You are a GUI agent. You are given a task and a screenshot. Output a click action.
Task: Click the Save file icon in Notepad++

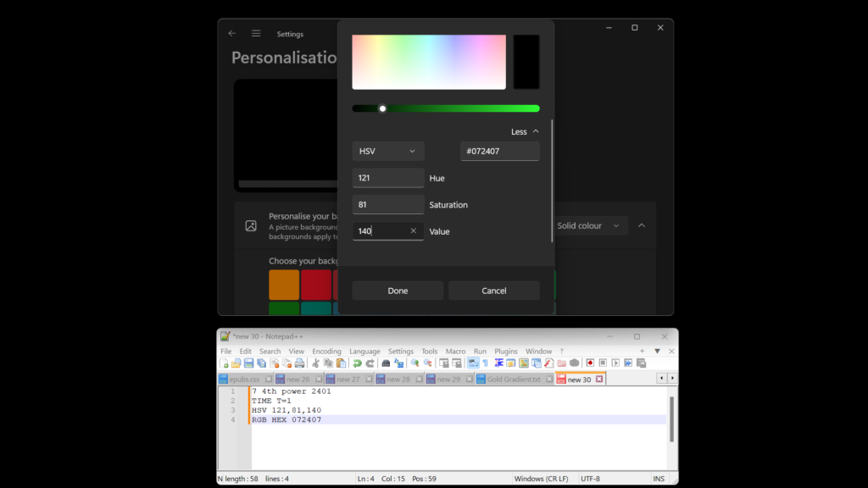[248, 363]
